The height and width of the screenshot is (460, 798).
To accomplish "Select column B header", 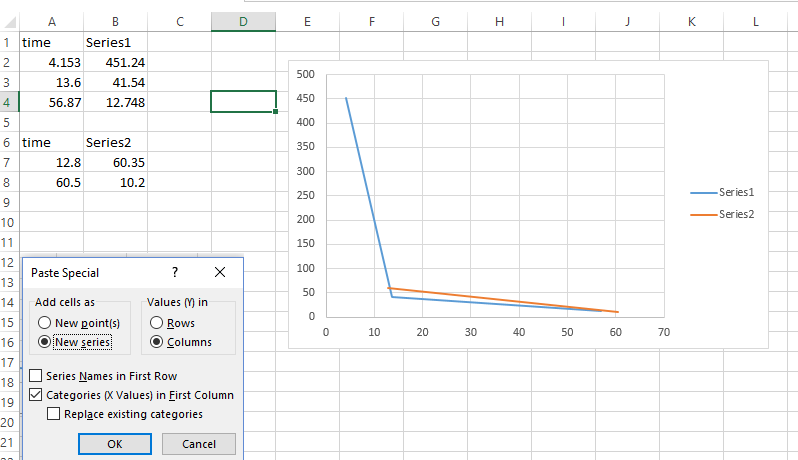I will (116, 22).
